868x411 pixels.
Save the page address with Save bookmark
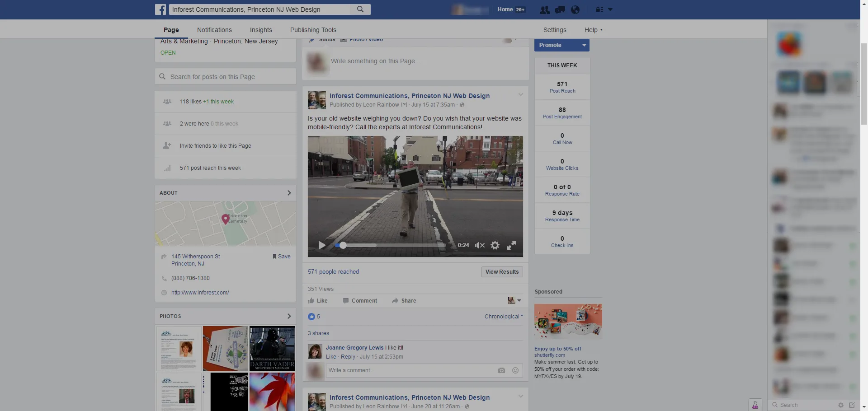281,257
